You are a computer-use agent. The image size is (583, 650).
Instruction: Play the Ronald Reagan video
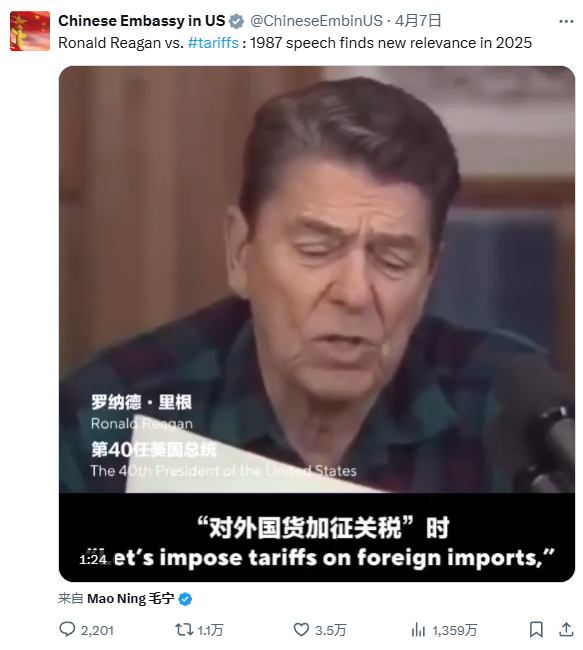coord(317,324)
